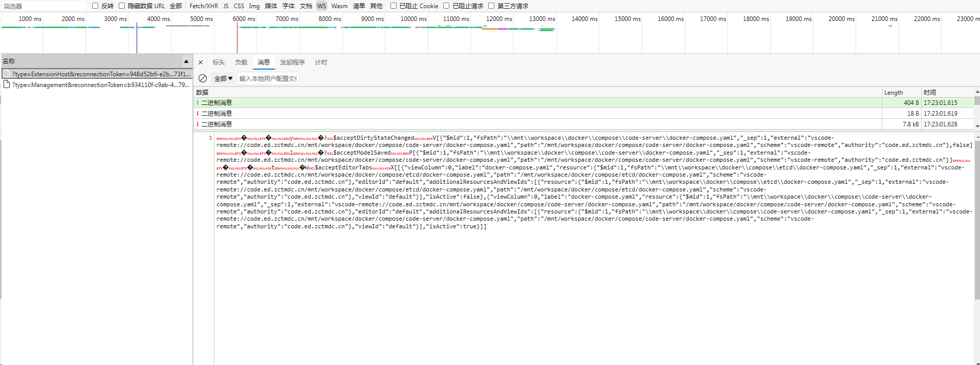Check the 已阻止 Cookie checkbox
The width and height of the screenshot is (980, 365).
394,6
